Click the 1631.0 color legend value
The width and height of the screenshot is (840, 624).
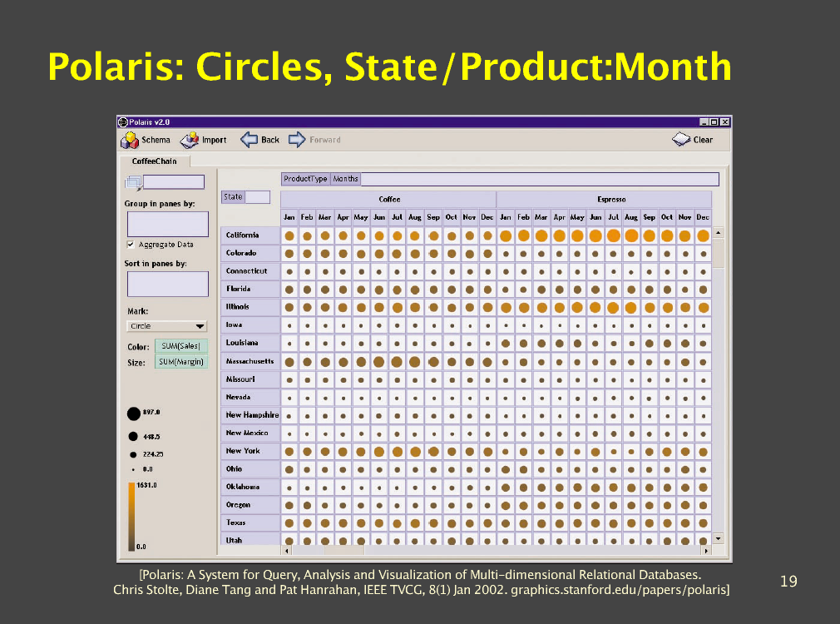(x=146, y=485)
